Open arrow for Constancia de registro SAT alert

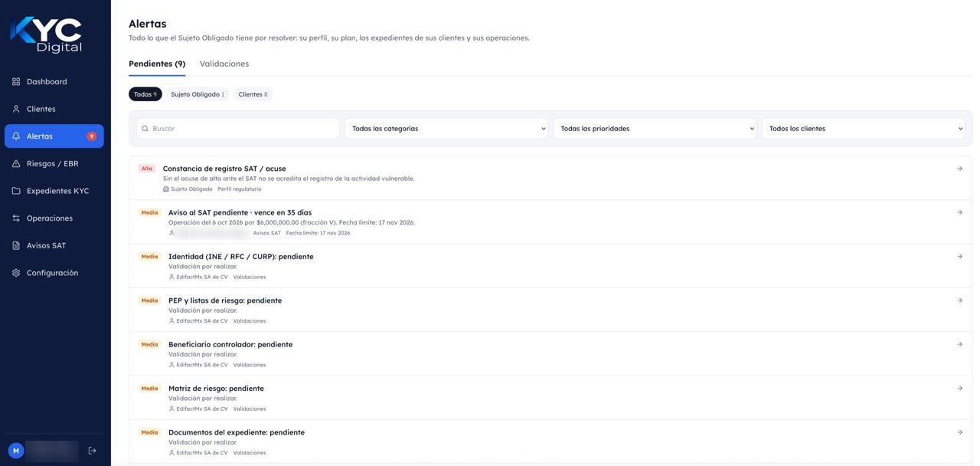point(959,169)
